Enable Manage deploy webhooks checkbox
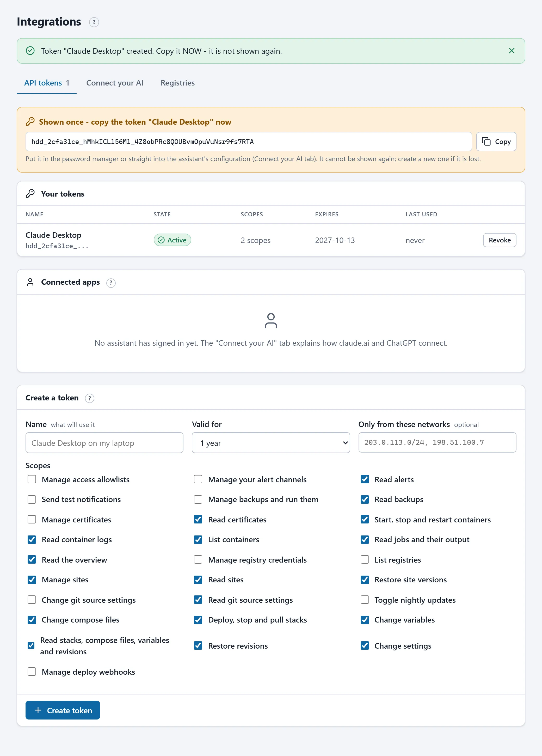Viewport: 542px width, 756px height. click(x=32, y=672)
